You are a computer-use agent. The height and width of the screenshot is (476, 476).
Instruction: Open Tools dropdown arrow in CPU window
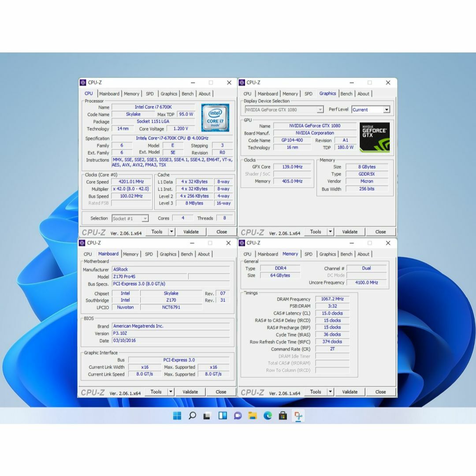[x=171, y=232]
